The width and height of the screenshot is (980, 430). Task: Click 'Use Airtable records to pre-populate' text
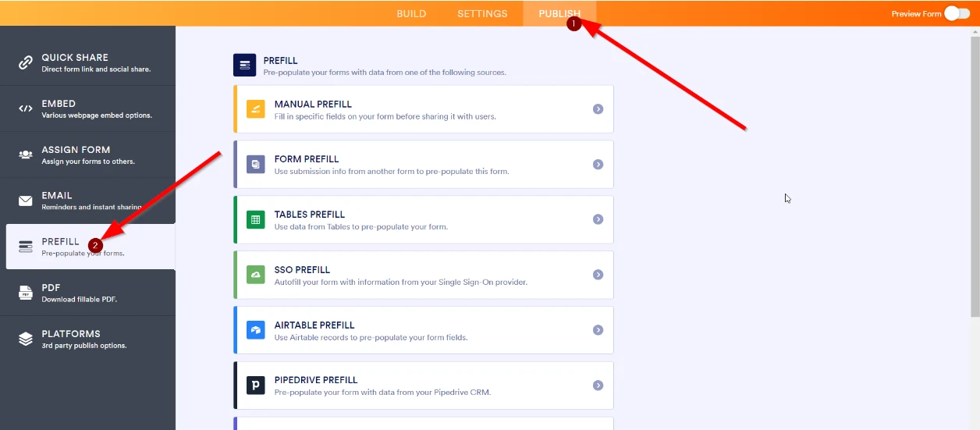(x=371, y=338)
